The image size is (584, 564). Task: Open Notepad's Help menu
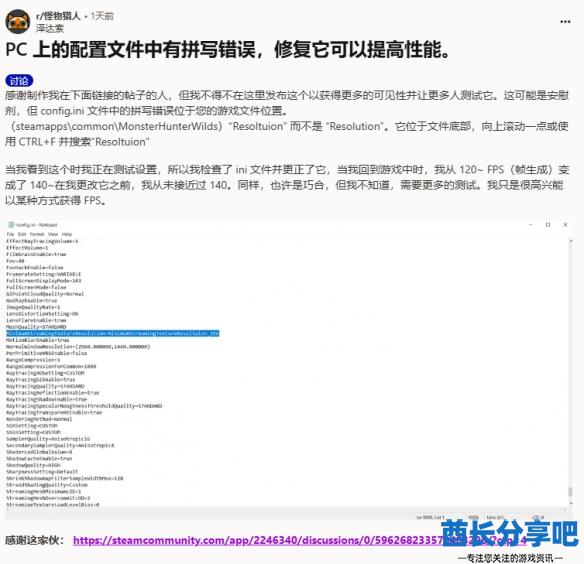click(67, 234)
